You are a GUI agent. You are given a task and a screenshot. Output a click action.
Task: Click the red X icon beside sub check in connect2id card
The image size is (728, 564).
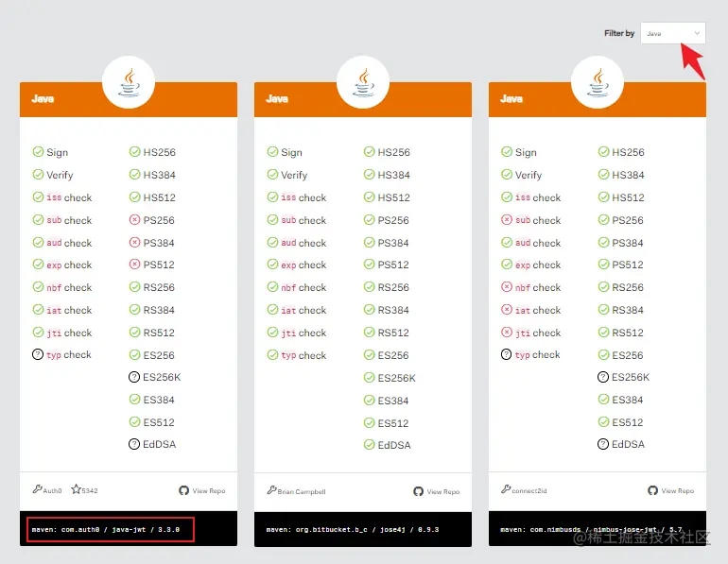(507, 220)
